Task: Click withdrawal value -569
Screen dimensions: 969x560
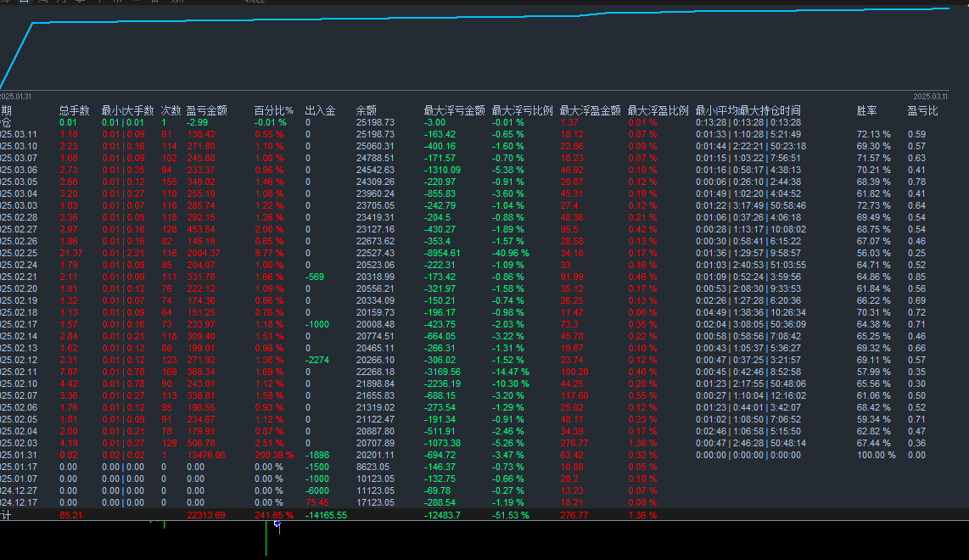Action: point(315,277)
